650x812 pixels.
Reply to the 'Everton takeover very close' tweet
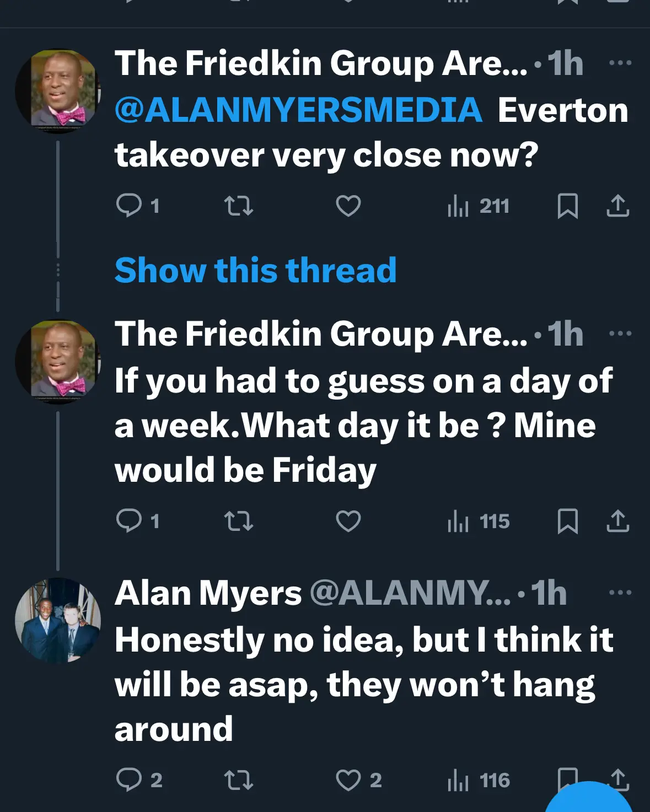pyautogui.click(x=129, y=206)
